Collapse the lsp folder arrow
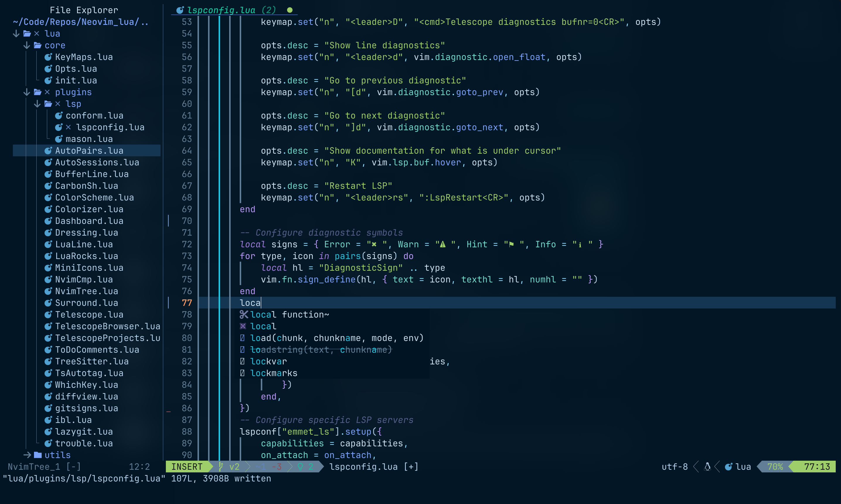Screen dimensions: 841x504 click(x=38, y=104)
